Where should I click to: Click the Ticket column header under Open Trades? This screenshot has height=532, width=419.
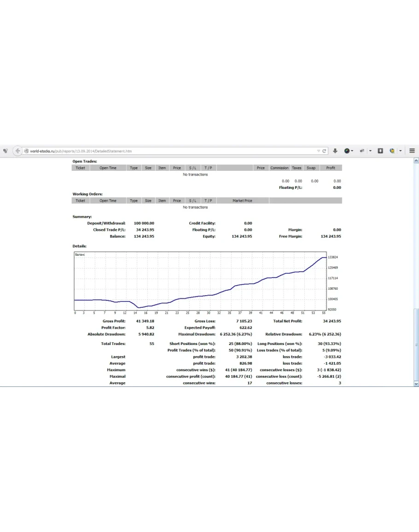[80, 168]
